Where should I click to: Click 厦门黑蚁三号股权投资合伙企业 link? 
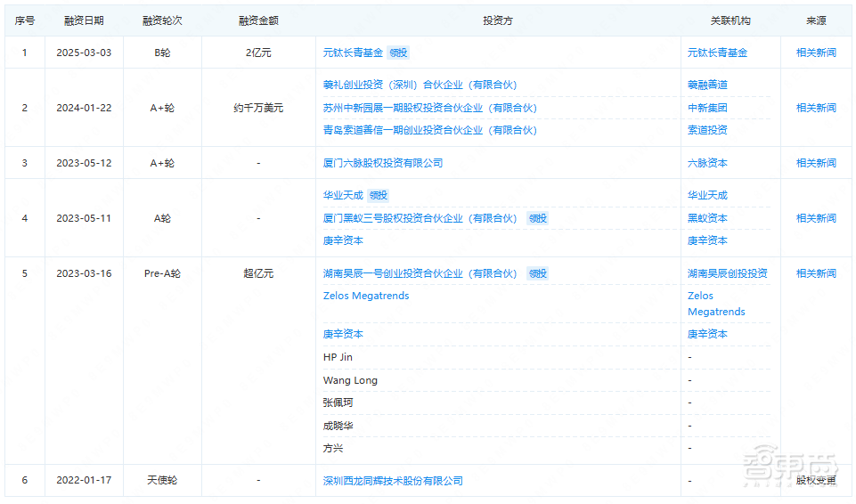420,218
